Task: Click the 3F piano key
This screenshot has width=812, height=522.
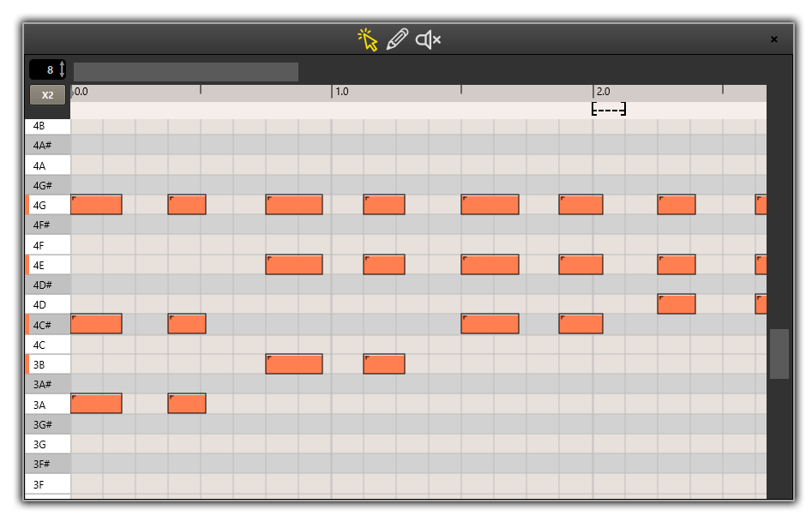Action: pyautogui.click(x=48, y=484)
